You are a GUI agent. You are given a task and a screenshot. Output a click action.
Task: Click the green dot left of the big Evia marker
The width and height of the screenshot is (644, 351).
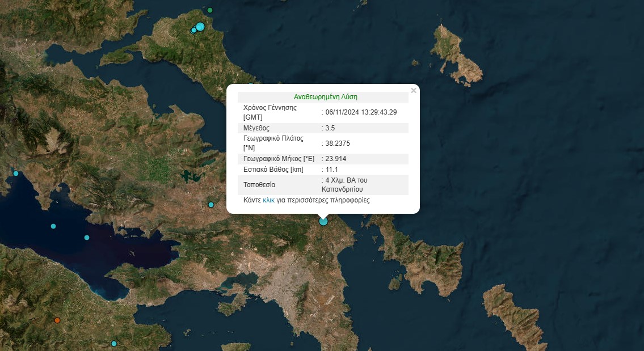pyautogui.click(x=195, y=26)
